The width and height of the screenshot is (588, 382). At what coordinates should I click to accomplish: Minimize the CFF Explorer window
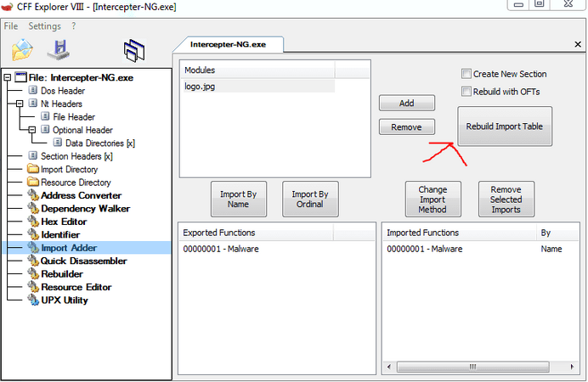tap(518, 4)
